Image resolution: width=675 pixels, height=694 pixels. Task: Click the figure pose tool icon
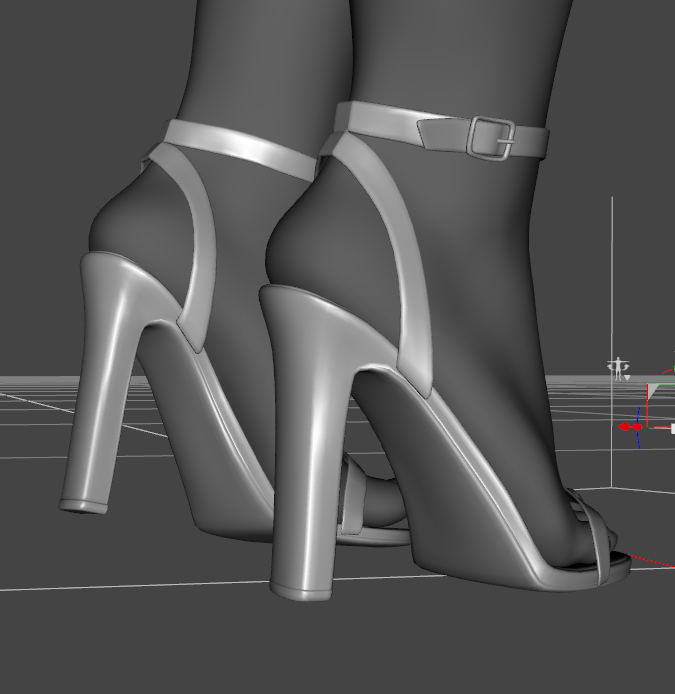618,368
